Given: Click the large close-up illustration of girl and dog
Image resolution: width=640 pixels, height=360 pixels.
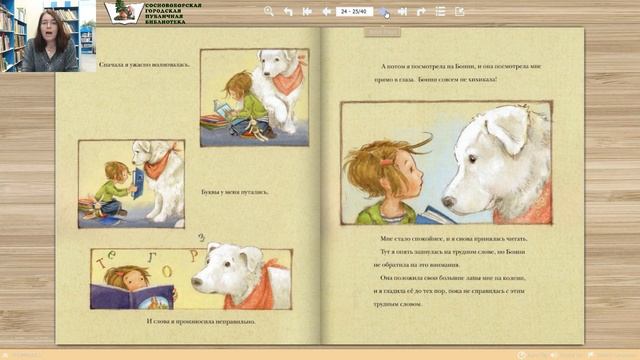Looking at the screenshot, I should tap(447, 163).
